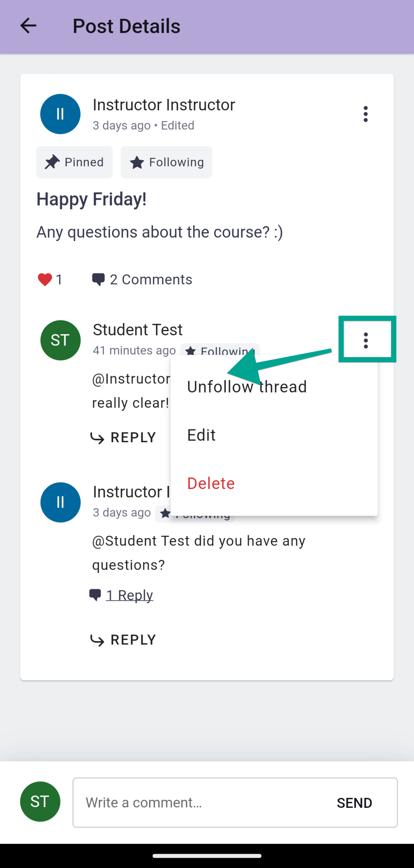Go back using the arrow in header
This screenshot has width=414, height=868.
pos(28,26)
